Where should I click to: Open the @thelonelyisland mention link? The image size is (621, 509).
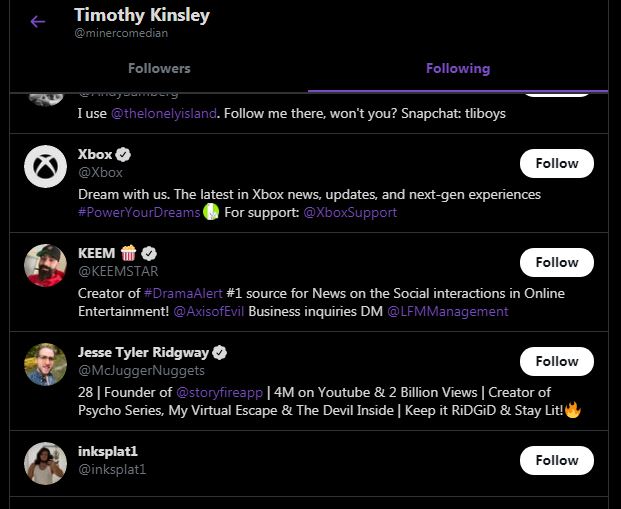[164, 114]
